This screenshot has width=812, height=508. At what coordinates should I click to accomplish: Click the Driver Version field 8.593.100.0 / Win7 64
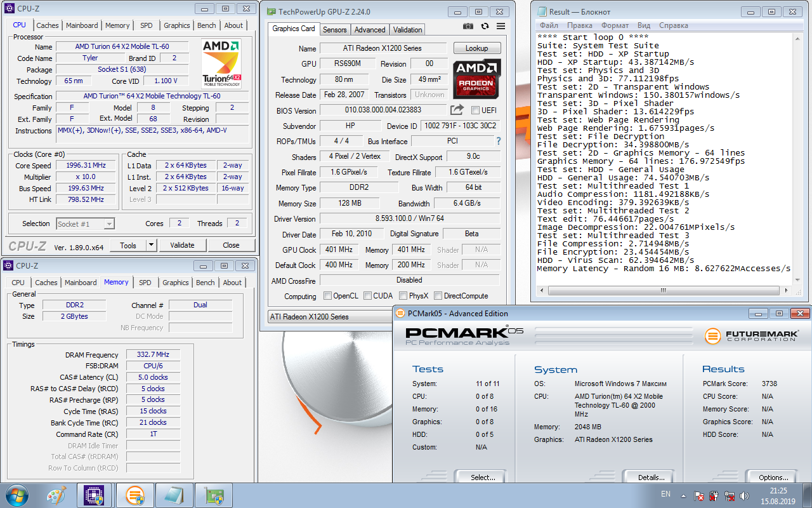click(409, 218)
